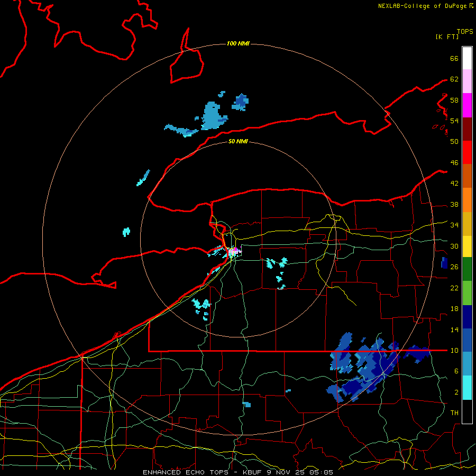Click the bright red legend swatch
476x476 pixels.
coord(467,152)
